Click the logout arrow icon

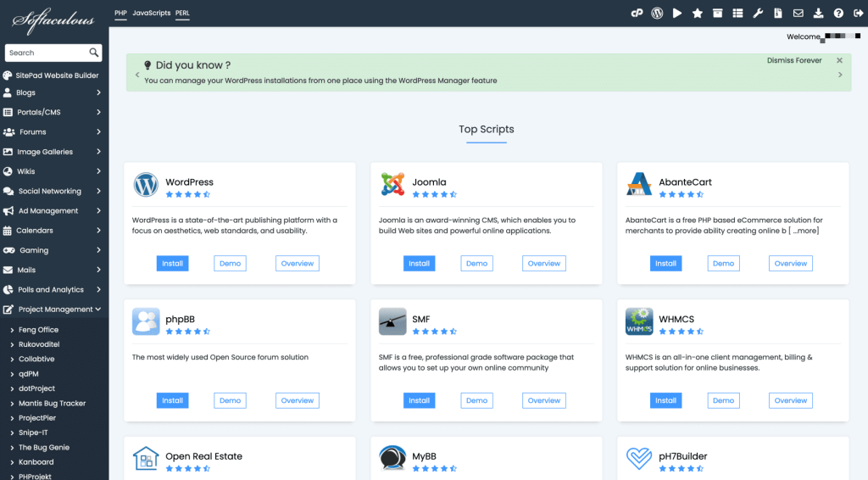click(x=857, y=14)
